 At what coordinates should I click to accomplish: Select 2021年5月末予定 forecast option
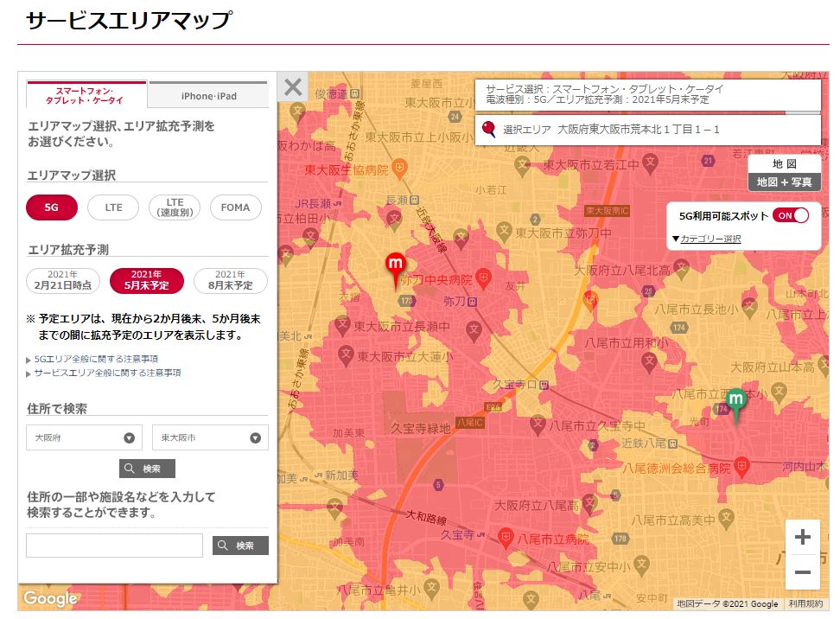pyautogui.click(x=147, y=281)
